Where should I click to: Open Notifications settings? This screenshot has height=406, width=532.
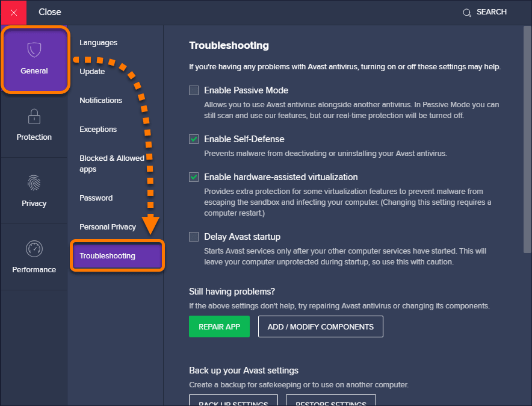coord(100,100)
